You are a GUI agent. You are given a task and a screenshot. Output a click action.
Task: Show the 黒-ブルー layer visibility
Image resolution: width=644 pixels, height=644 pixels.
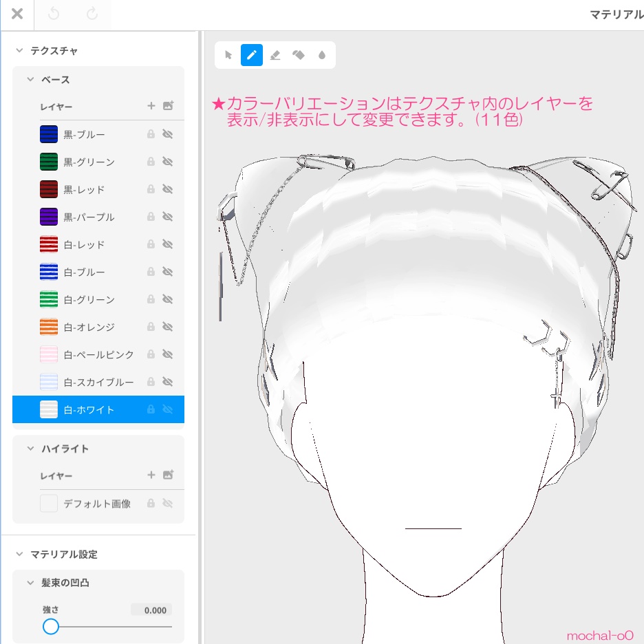(x=167, y=134)
